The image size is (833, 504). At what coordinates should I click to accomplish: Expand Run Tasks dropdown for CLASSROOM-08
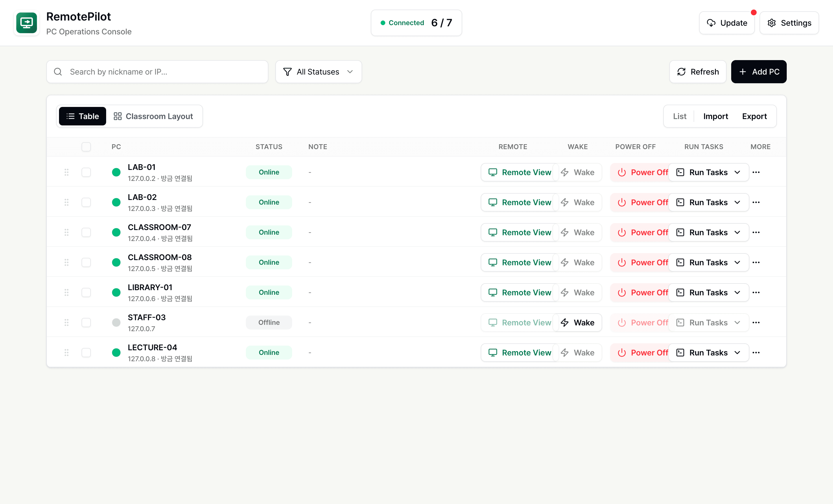point(709,262)
